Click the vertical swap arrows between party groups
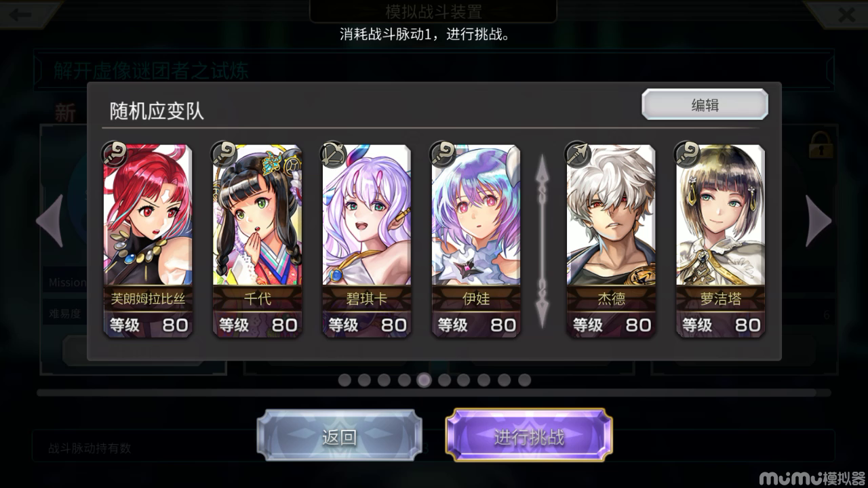 542,242
